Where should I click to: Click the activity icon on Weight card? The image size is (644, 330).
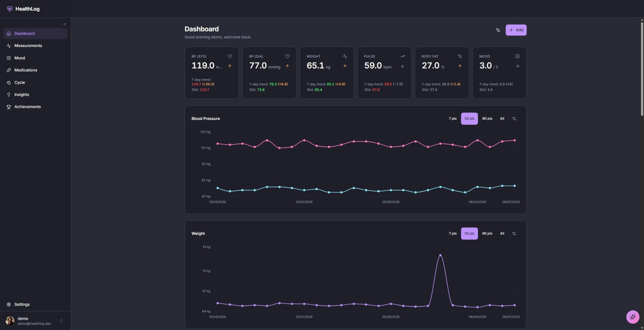[345, 56]
